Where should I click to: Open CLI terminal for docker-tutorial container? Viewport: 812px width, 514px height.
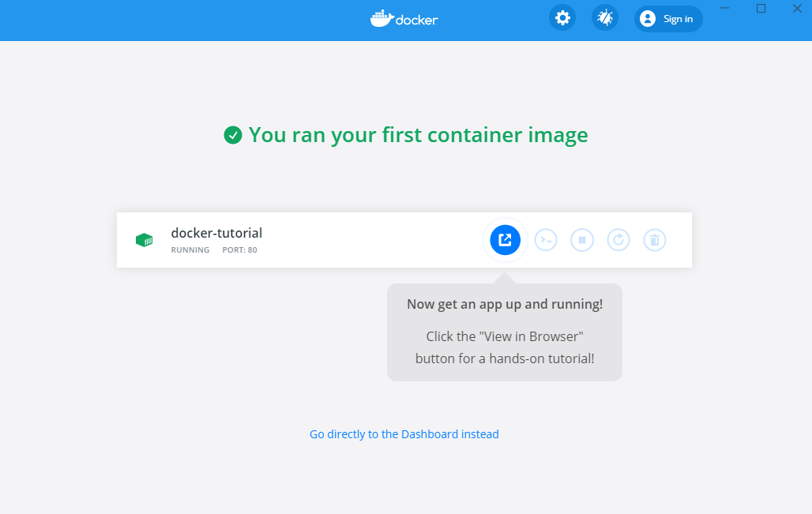point(546,240)
